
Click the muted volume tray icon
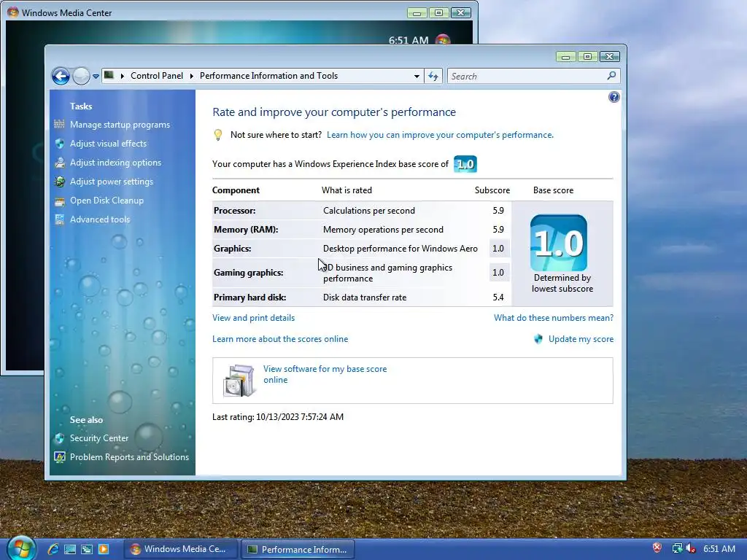tap(690, 548)
